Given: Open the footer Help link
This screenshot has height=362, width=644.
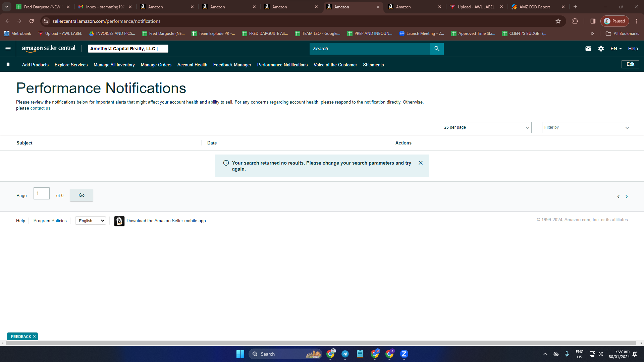Looking at the screenshot, I should click(x=20, y=221).
